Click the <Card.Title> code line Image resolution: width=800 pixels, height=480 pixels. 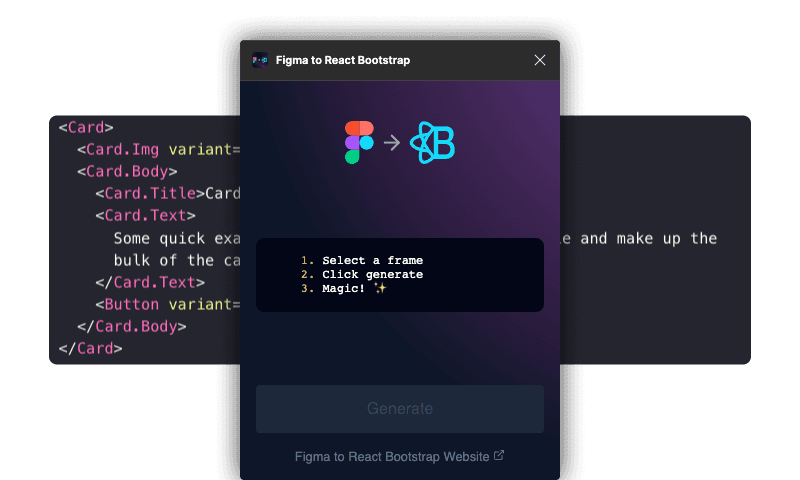point(168,193)
